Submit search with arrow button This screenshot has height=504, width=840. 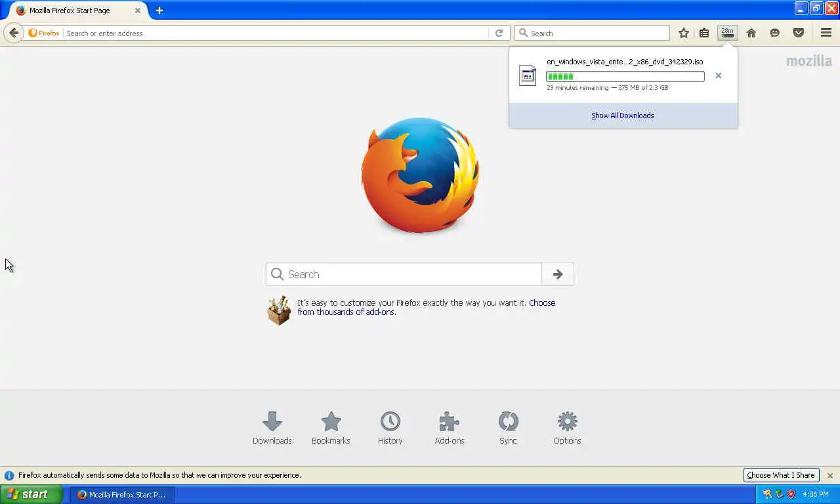click(x=558, y=274)
